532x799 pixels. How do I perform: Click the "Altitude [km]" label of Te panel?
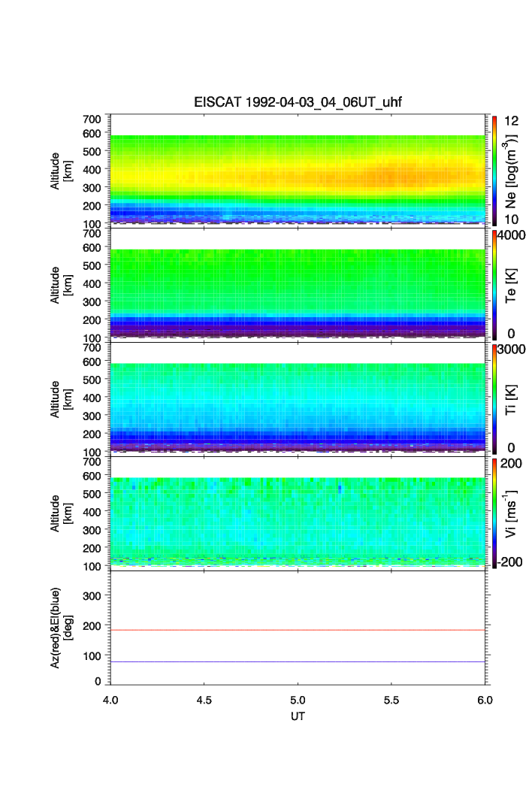click(x=61, y=286)
